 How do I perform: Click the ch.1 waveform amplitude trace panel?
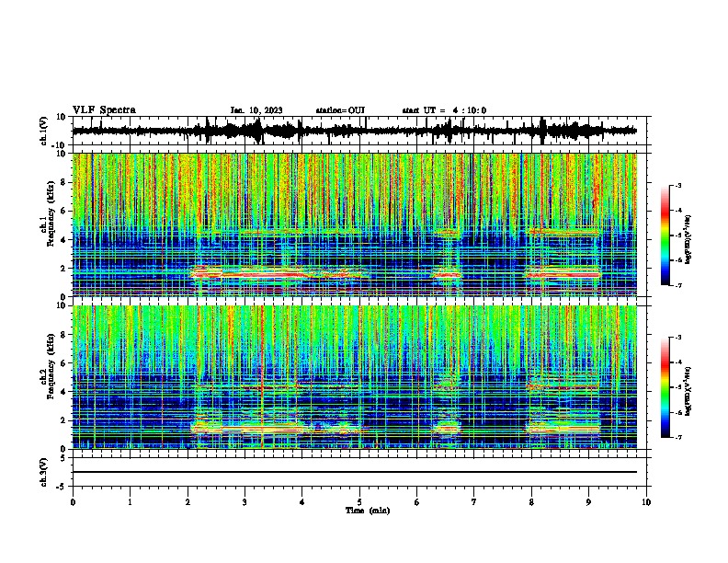pos(359,131)
